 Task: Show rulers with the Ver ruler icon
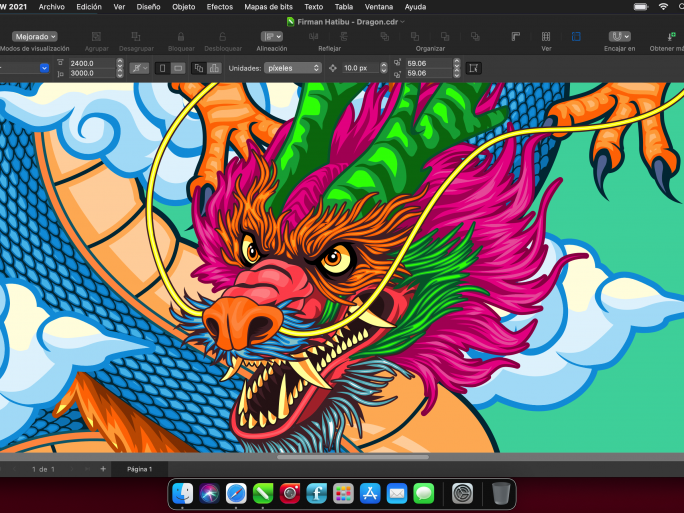click(x=516, y=37)
